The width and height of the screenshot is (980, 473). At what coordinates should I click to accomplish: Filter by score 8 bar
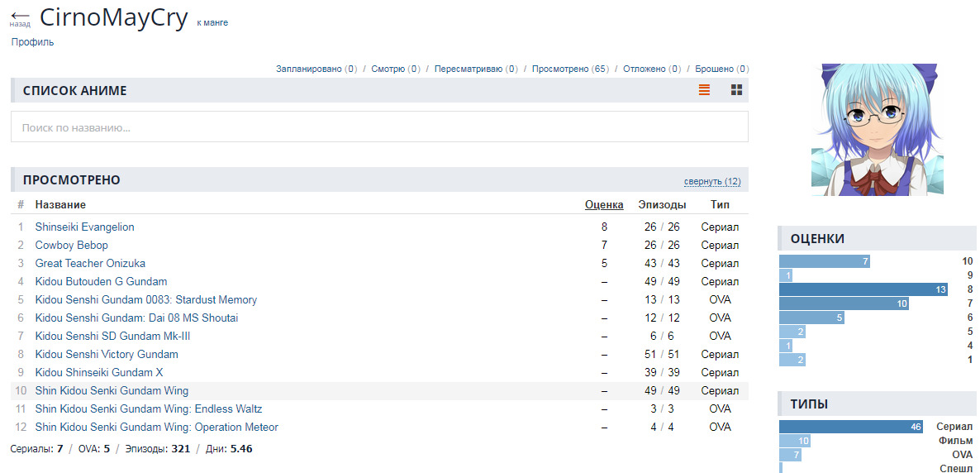coord(863,289)
